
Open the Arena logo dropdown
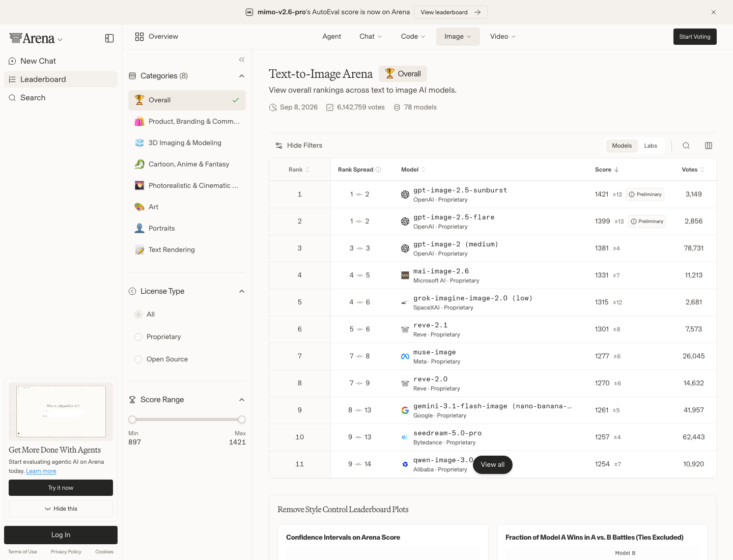pos(36,38)
